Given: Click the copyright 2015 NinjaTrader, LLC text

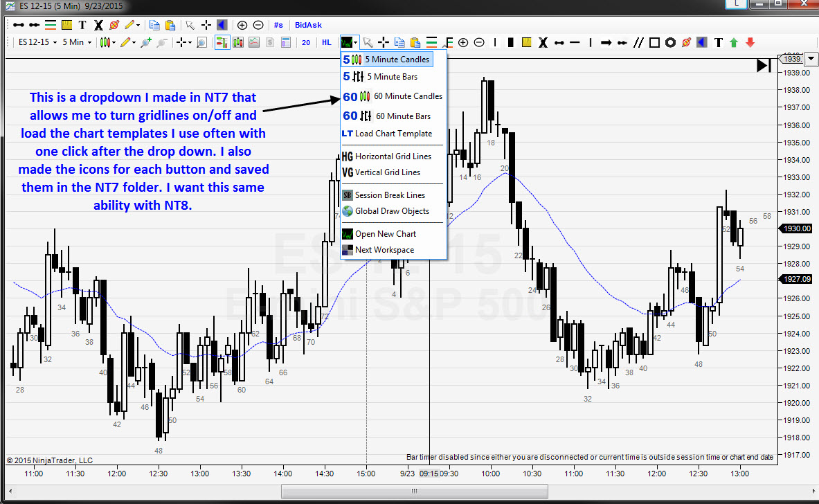Looking at the screenshot, I should (x=50, y=460).
